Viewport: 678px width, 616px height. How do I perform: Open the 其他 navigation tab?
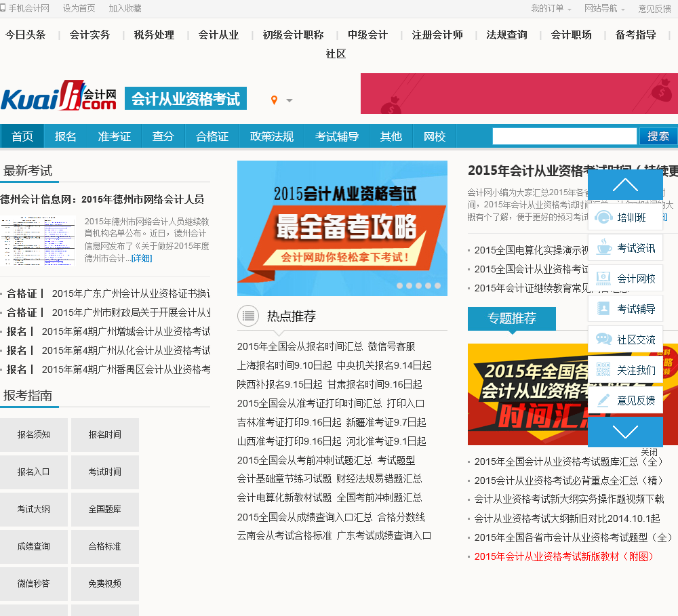click(391, 137)
